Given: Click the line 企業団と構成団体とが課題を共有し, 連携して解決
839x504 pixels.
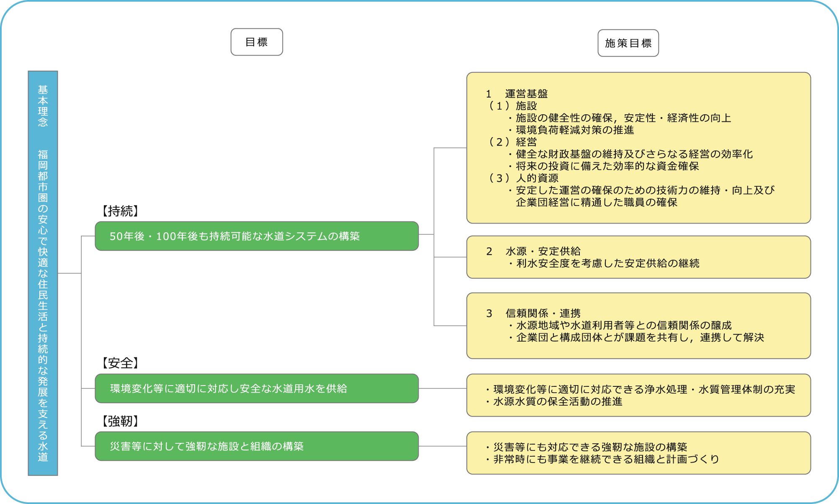Looking at the screenshot, I should tap(636, 338).
